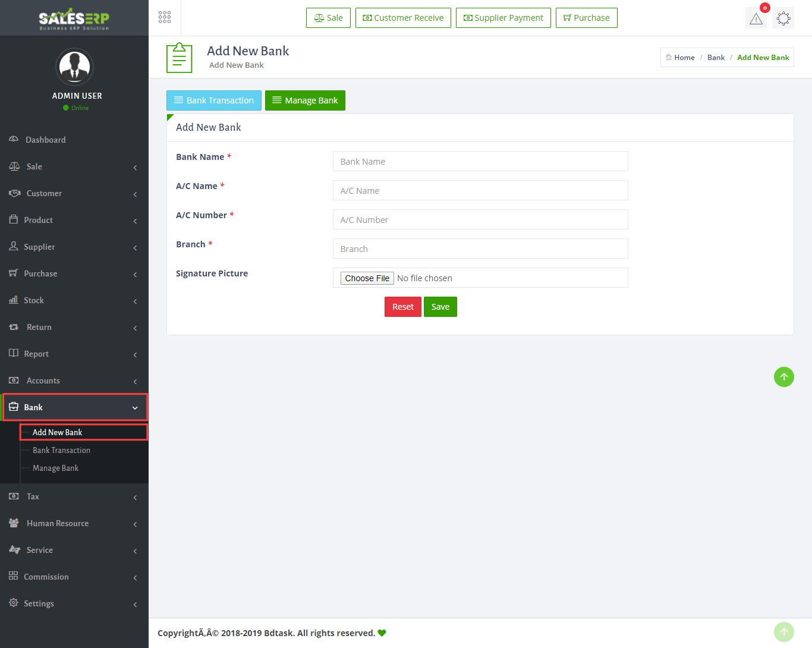
Task: Click the Human Resource people icon
Action: (x=14, y=523)
